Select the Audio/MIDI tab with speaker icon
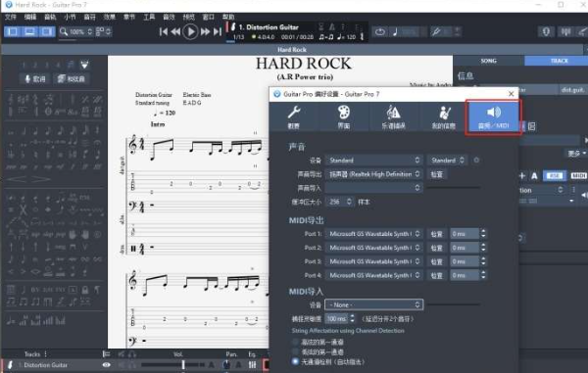588x373 pixels. pyautogui.click(x=493, y=117)
